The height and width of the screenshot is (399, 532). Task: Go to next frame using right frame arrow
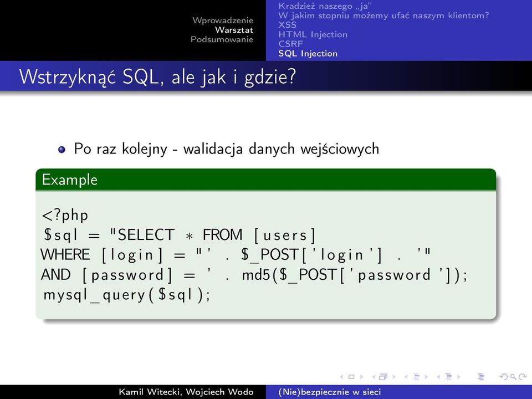(x=394, y=377)
